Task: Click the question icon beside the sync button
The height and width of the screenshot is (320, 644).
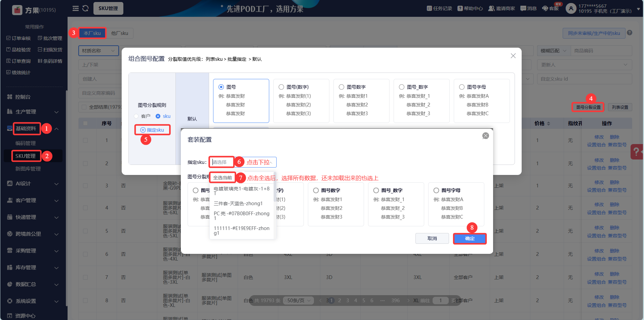Action: (630, 33)
